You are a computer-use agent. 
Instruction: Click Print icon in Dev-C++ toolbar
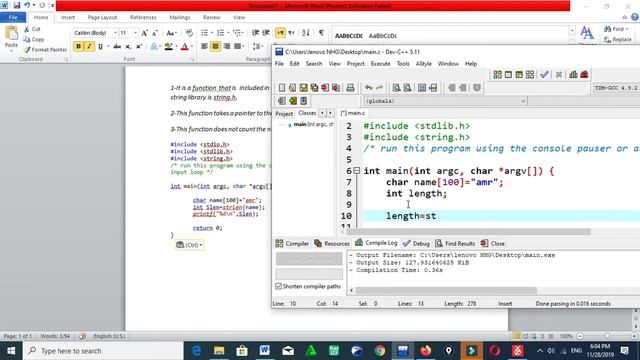pos(350,88)
